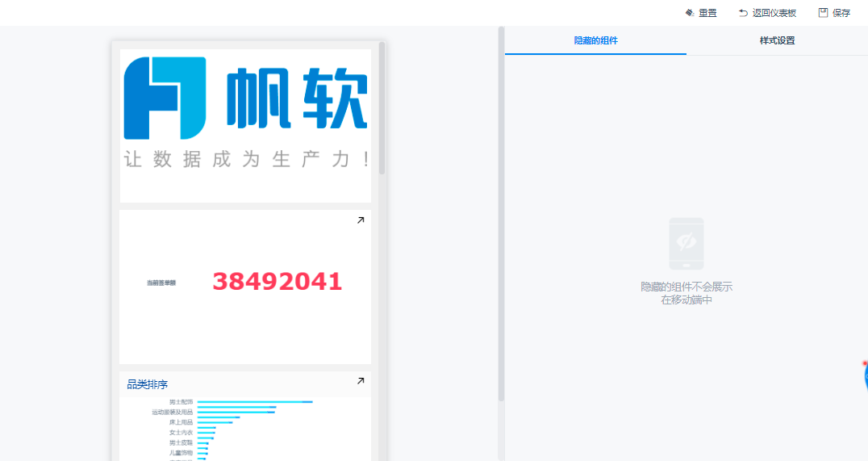Image resolution: width=868 pixels, height=461 pixels.
Task: Click the 儿童饰物 bar label
Action: tap(181, 453)
